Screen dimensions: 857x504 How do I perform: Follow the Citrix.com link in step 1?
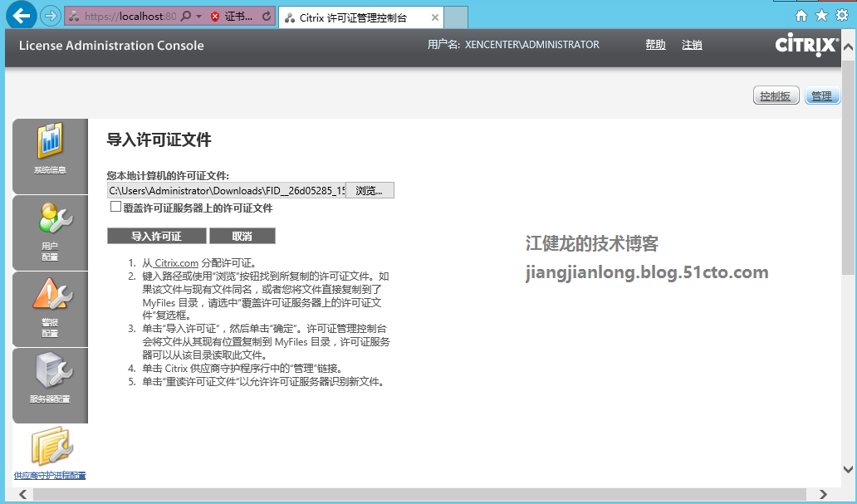pos(176,263)
